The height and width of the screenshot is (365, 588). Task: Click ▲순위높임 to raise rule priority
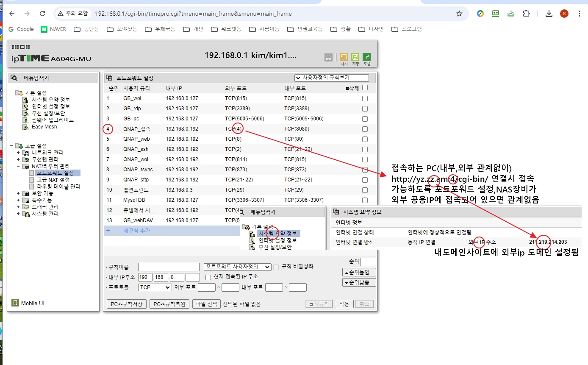359,272
